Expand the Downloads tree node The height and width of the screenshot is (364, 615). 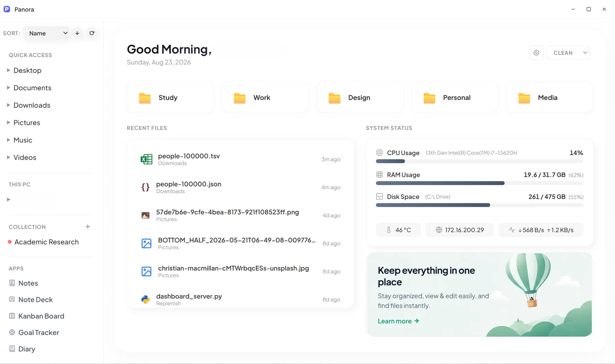tap(9, 105)
